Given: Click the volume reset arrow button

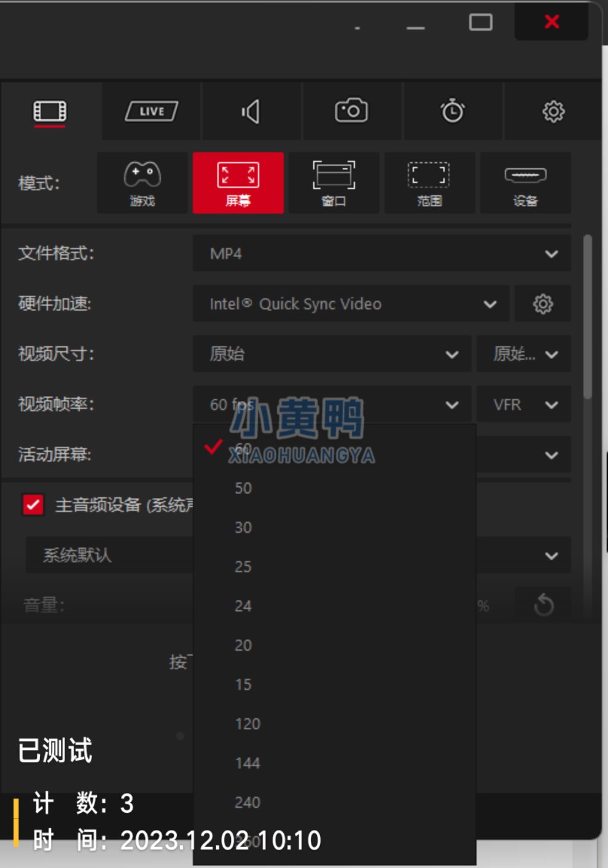Looking at the screenshot, I should pyautogui.click(x=544, y=605).
